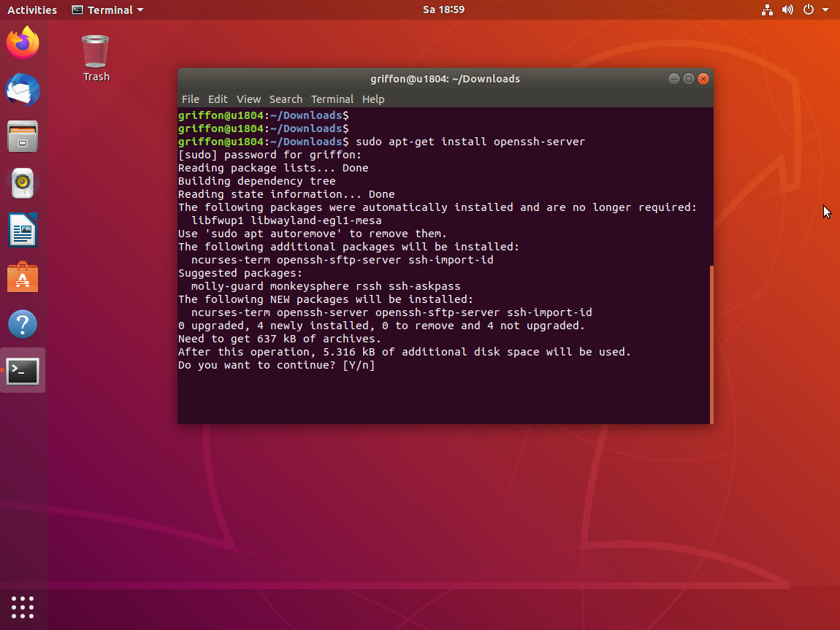Screen dimensions: 840x630
Task: Expand the Terminal app menu dropdown
Action: pos(107,10)
